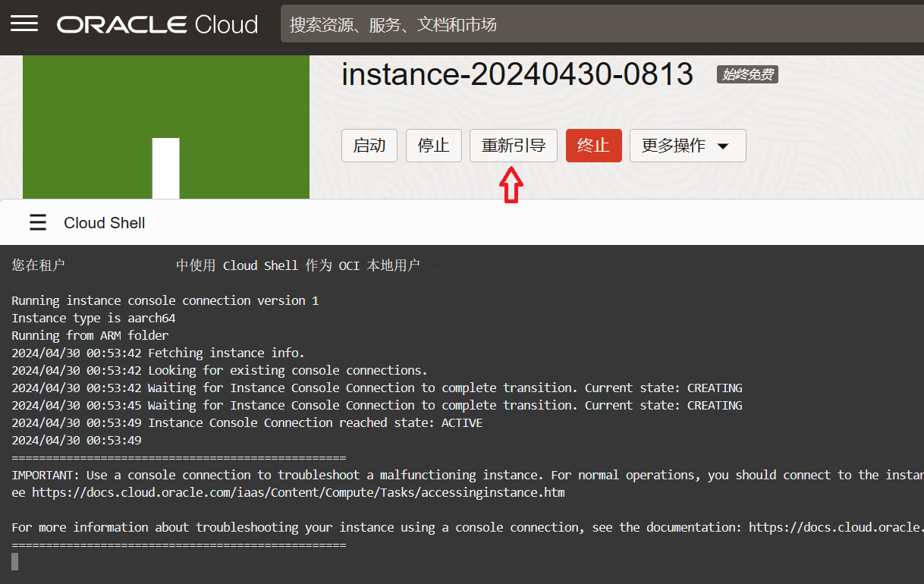This screenshot has width=924, height=584.
Task: Open the troubleshooting documentation link at line end
Action: point(835,528)
